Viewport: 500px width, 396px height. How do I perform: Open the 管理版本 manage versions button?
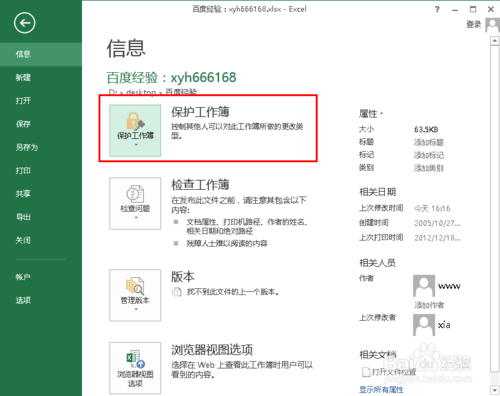coord(135,295)
